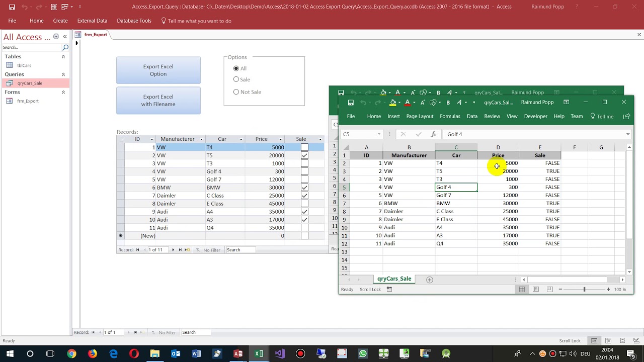Select Normal view in Excel status bar
Screen dimensions: 644x362
[x=522, y=289]
